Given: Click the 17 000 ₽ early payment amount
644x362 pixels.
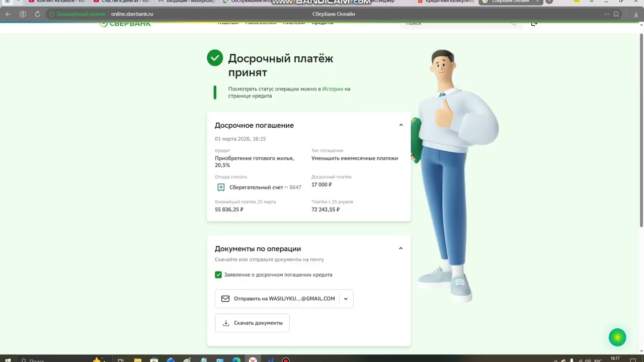Looking at the screenshot, I should point(321,185).
